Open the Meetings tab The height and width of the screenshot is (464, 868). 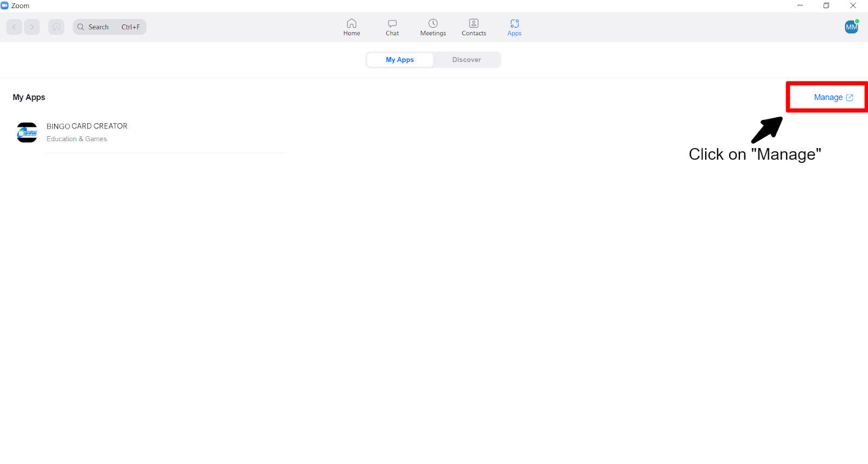pos(433,27)
